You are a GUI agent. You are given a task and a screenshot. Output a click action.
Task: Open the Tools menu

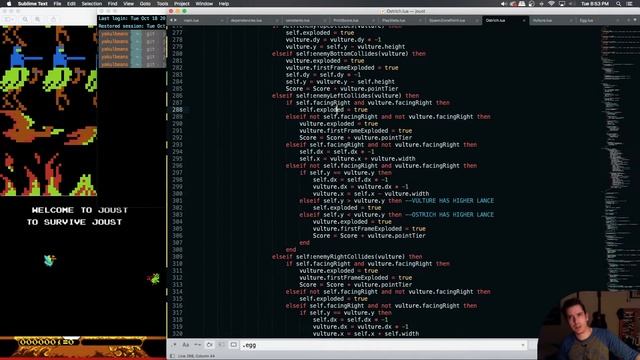pyautogui.click(x=162, y=4)
